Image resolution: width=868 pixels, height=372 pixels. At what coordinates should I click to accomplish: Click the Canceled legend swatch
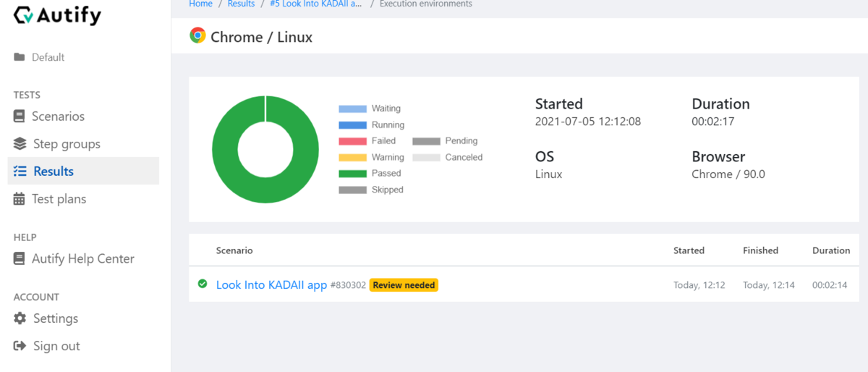426,158
